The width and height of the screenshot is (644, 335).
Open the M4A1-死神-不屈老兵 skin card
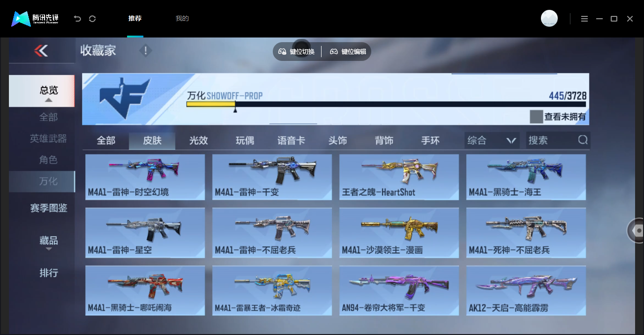click(x=526, y=233)
